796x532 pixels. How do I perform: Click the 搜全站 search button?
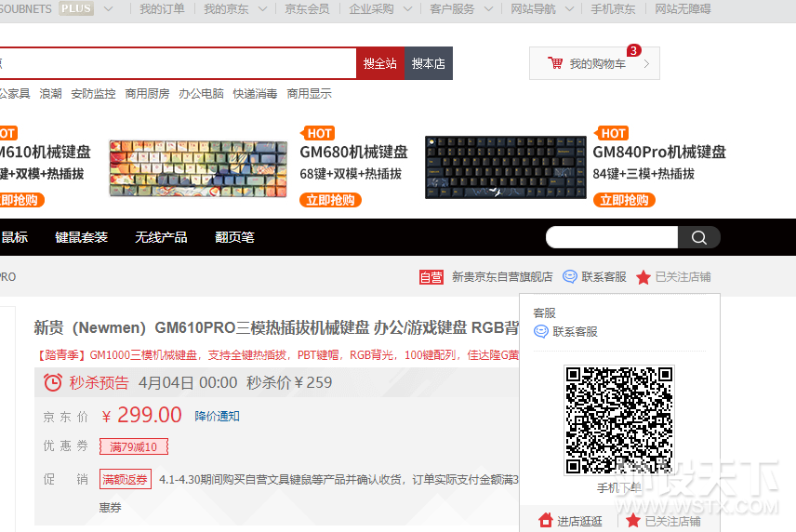pyautogui.click(x=380, y=63)
